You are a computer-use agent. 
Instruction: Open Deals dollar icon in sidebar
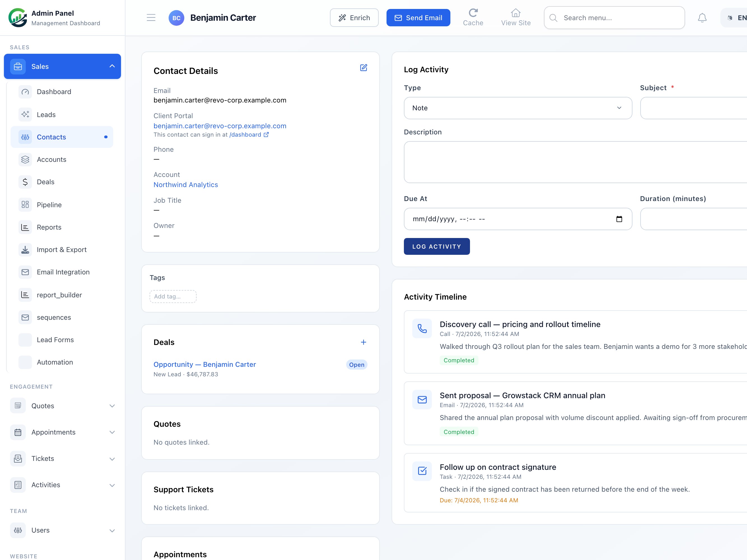tap(25, 182)
